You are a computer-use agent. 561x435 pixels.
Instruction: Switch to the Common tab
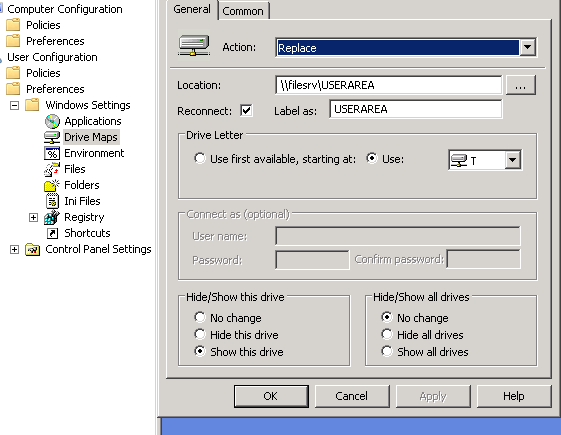click(243, 11)
